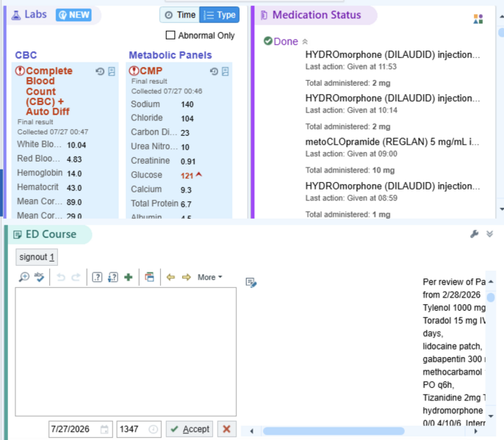Image resolution: width=504 pixels, height=440 pixels.
Task: Click the Accept button
Action: click(x=190, y=429)
